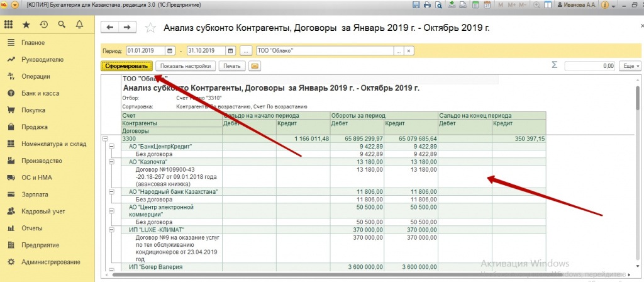The width and height of the screenshot is (644, 282).
Task: Open the main menu round yellow dropdown
Action: pos(15,5)
